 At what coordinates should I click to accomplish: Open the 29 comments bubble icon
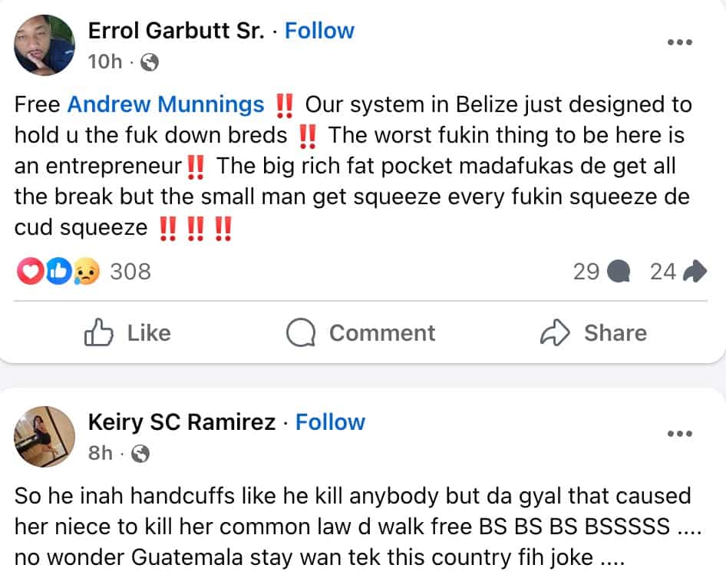tap(618, 271)
